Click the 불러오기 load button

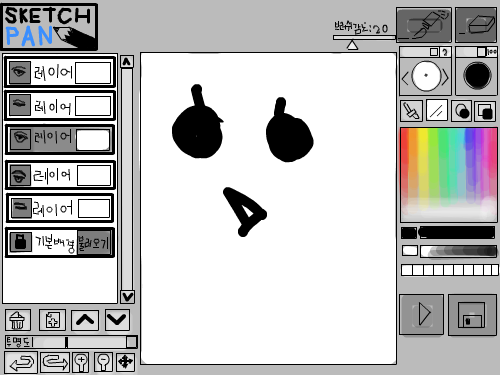click(x=94, y=243)
